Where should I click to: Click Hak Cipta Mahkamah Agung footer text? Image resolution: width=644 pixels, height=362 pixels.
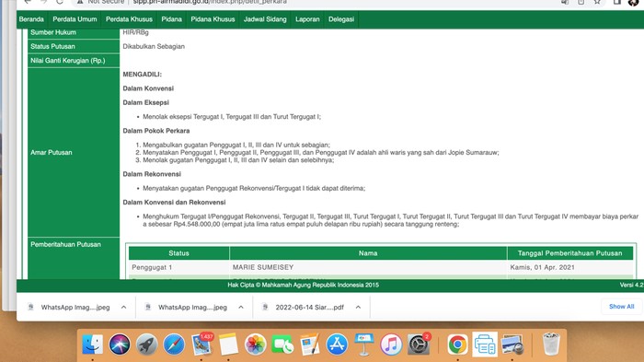coord(303,285)
